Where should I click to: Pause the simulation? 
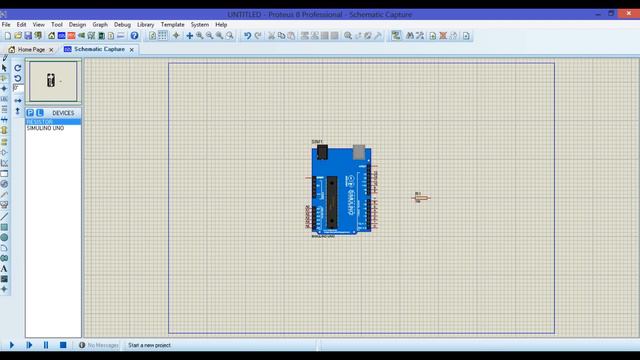[46, 345]
